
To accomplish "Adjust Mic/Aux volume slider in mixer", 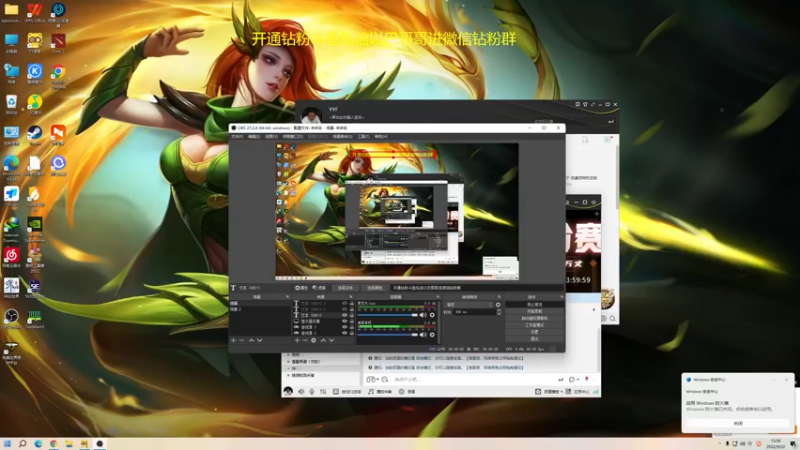I will (x=388, y=315).
